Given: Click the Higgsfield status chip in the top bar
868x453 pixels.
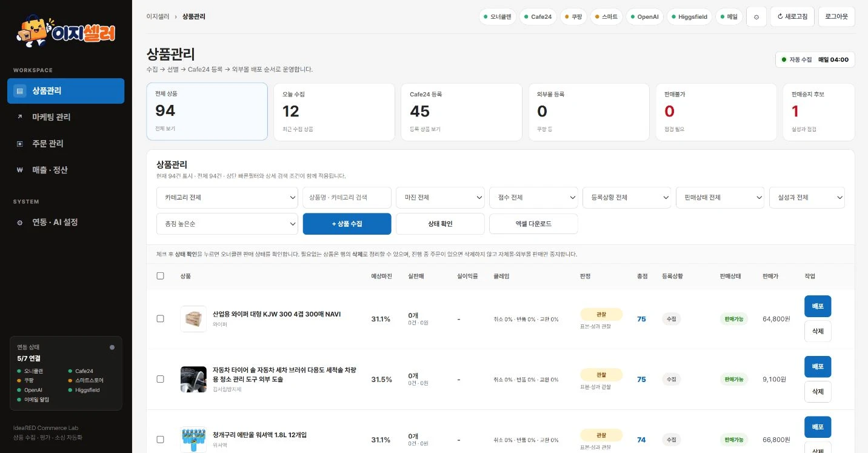Looking at the screenshot, I should [689, 17].
